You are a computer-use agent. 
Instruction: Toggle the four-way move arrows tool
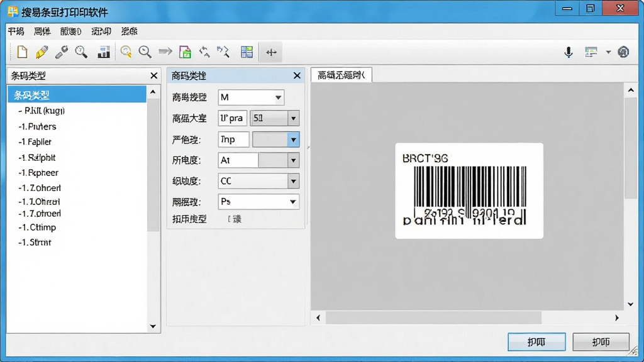pyautogui.click(x=271, y=52)
